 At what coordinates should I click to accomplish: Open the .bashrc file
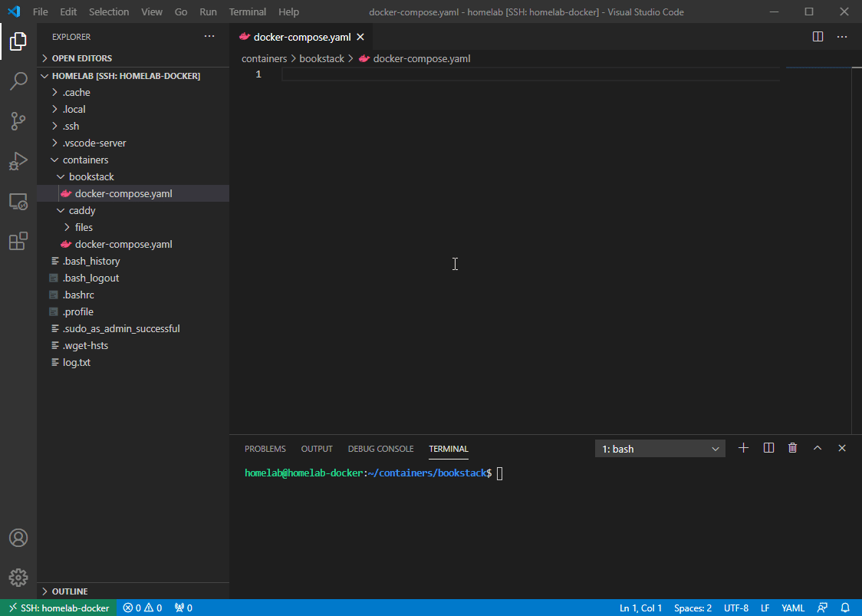click(x=133, y=295)
